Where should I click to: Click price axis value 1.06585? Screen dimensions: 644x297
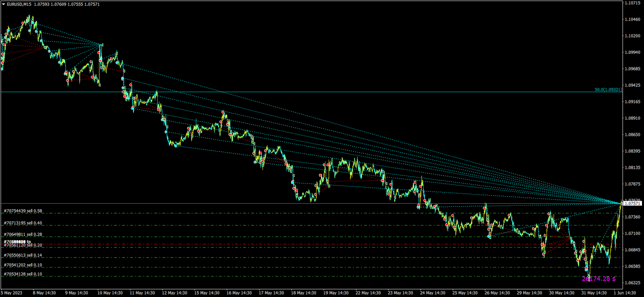[x=633, y=267]
